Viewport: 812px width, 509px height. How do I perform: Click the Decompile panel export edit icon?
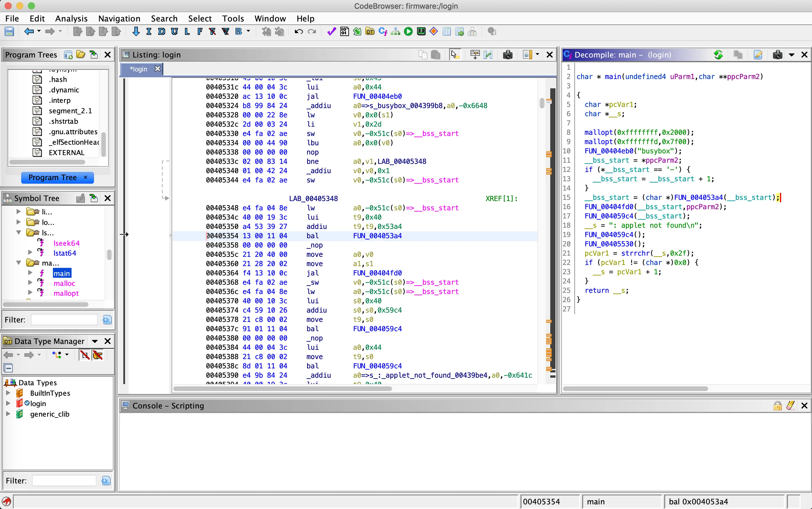coord(758,55)
